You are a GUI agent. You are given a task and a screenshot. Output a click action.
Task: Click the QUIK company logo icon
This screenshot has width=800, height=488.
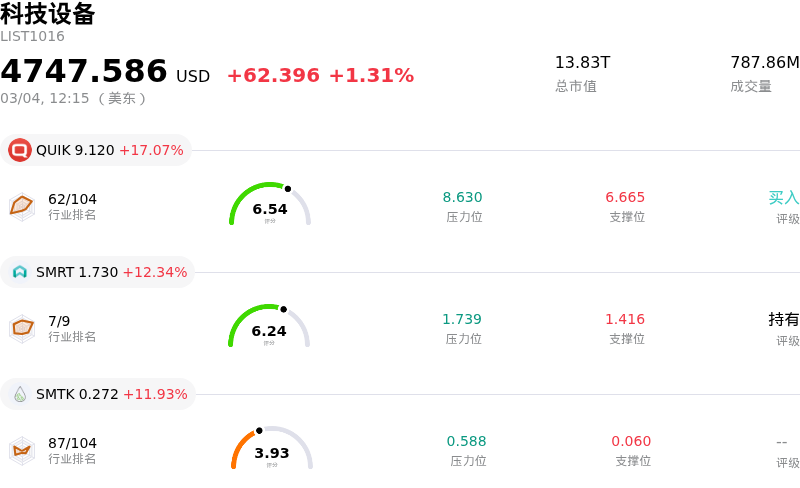click(x=20, y=150)
